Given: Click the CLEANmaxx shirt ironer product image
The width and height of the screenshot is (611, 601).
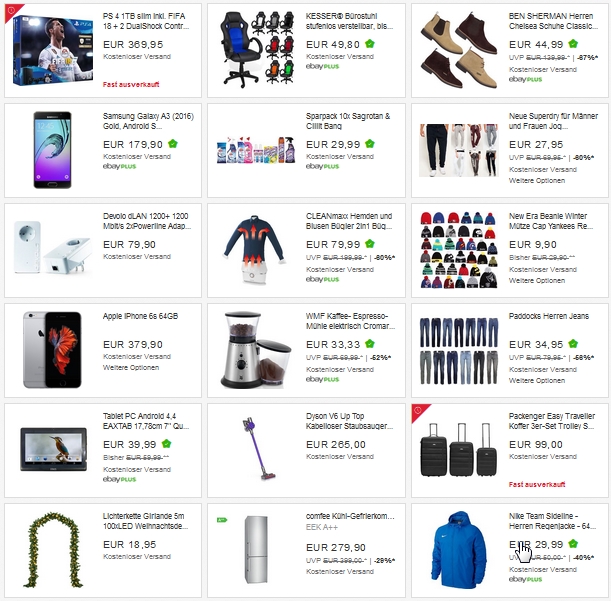Looking at the screenshot, I should click(x=253, y=249).
